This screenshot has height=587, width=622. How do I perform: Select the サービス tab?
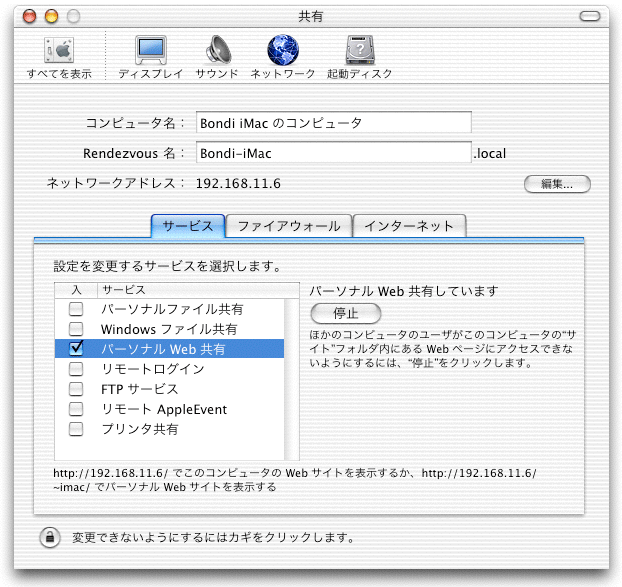(x=188, y=226)
